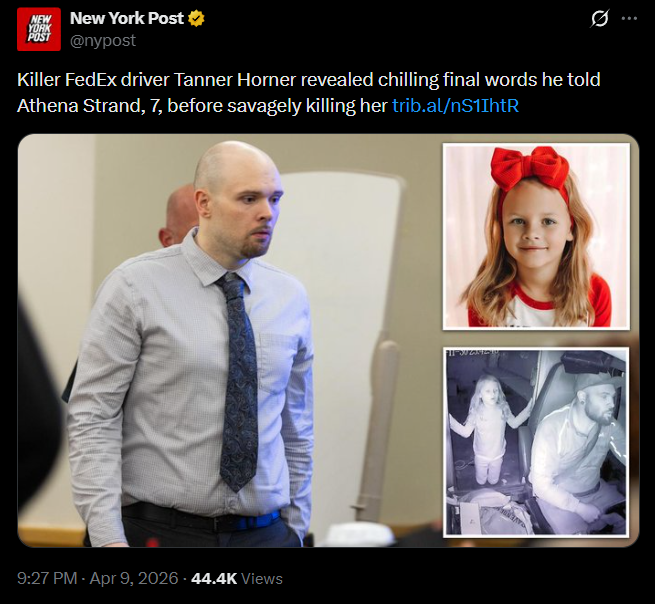The height and width of the screenshot is (604, 655).
Task: Click the word Views in tweet footer
Action: click(262, 579)
